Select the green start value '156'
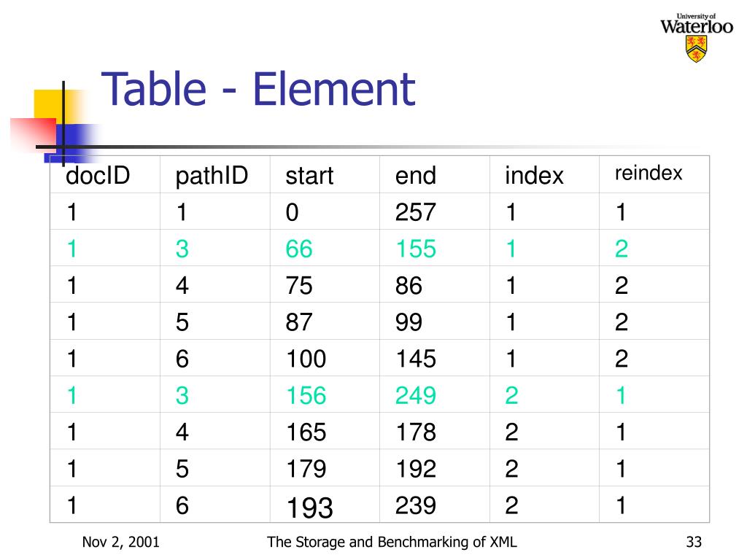 click(x=306, y=396)
